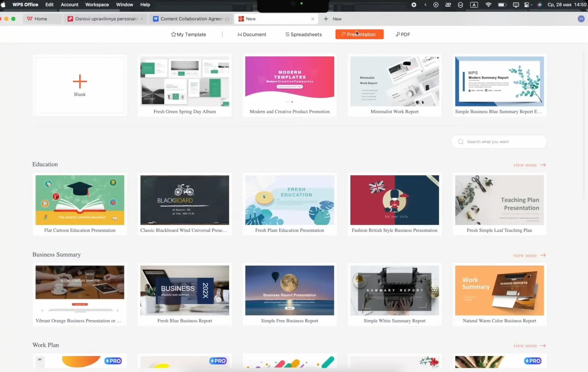588x372 pixels.
Task: Select the Presentation category
Action: (359, 34)
